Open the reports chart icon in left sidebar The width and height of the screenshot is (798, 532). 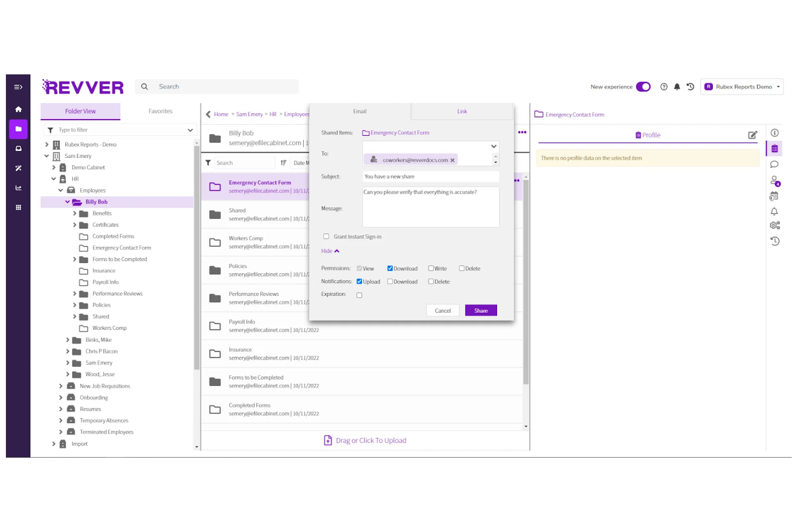coord(18,188)
